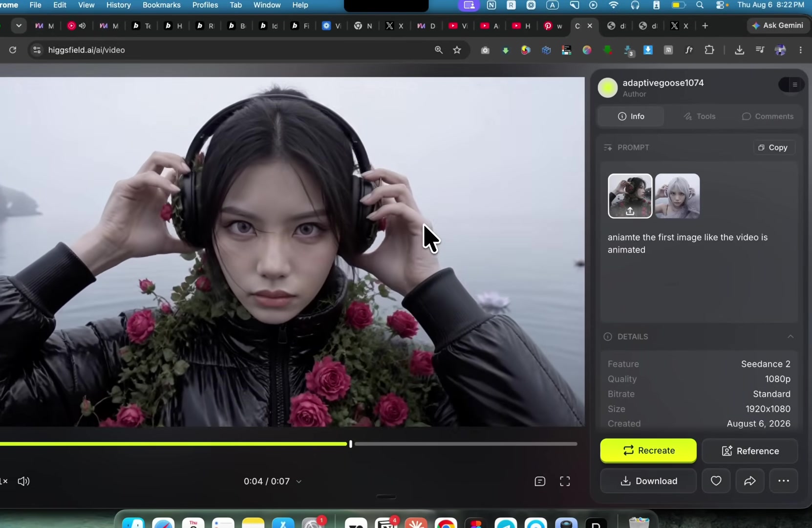Switch to the Tools tab
The height and width of the screenshot is (528, 812).
pyautogui.click(x=700, y=116)
